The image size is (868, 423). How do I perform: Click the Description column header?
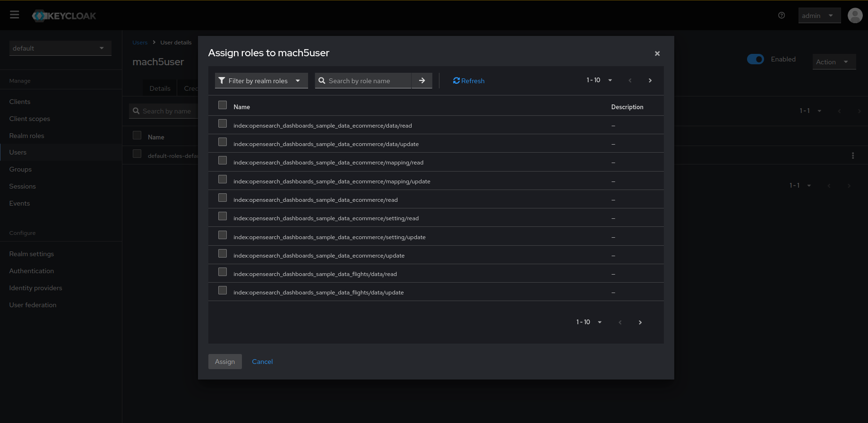627,107
